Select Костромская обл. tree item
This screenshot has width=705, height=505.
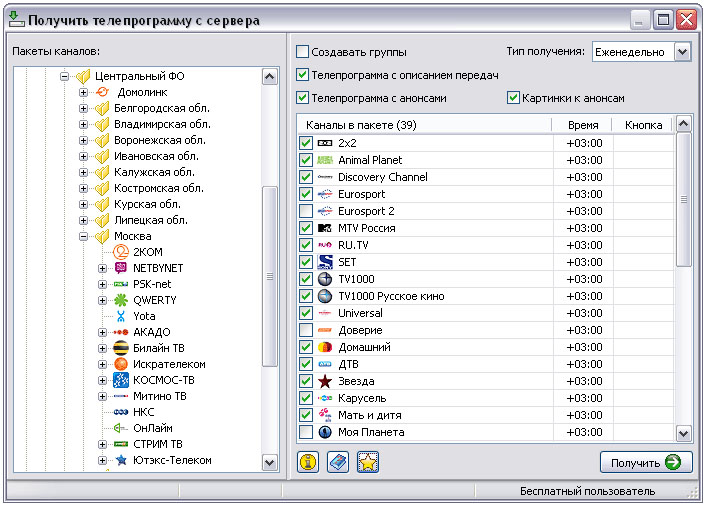159,188
